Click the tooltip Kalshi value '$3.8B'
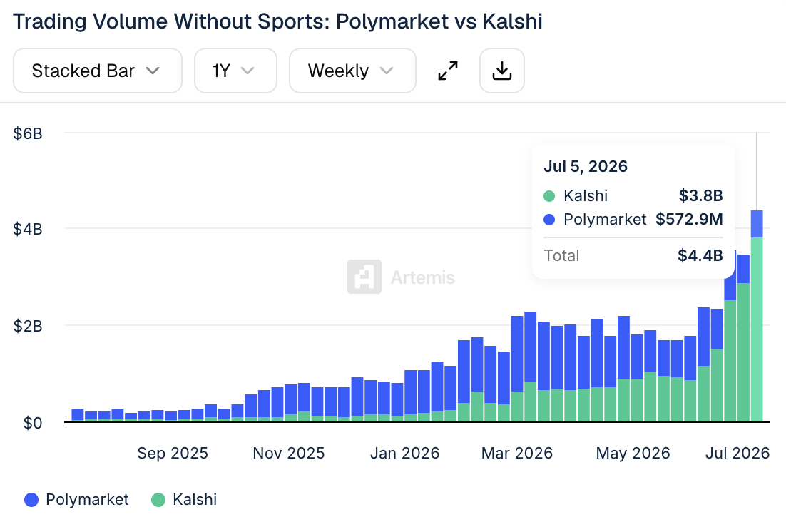Screen dimensions: 786x532 pyautogui.click(x=701, y=195)
